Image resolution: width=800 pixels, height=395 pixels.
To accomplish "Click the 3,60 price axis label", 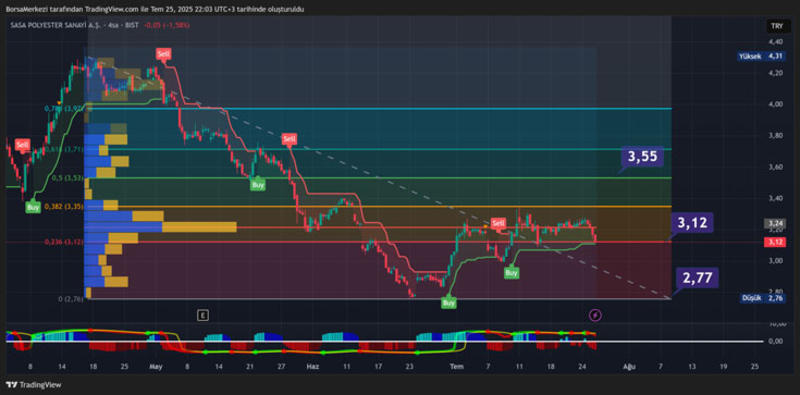I will coord(776,167).
